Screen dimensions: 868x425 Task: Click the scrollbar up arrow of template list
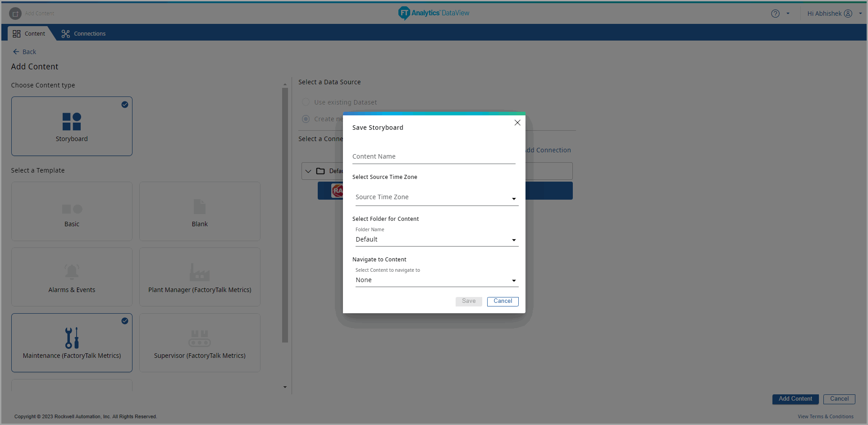coord(285,84)
